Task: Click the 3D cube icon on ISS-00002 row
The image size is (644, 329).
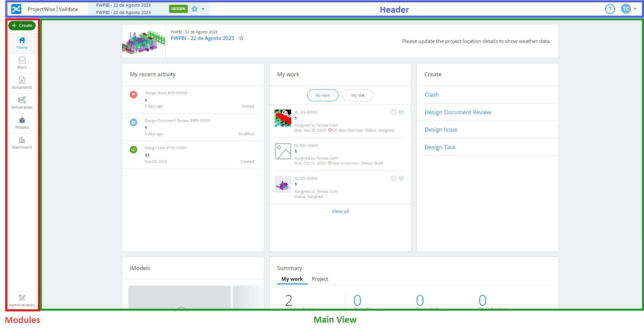Action: pos(401,112)
